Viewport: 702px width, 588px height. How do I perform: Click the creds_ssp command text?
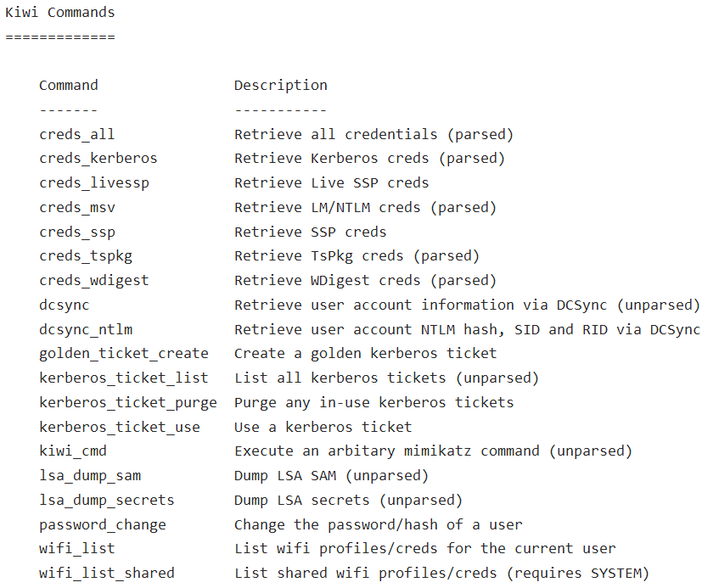[76, 232]
